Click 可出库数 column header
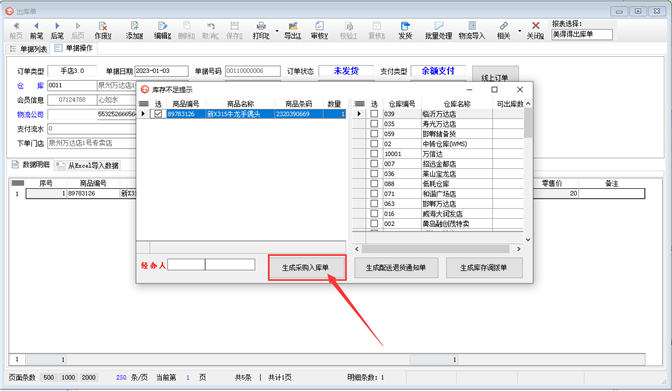The width and height of the screenshot is (672, 391). pyautogui.click(x=509, y=104)
